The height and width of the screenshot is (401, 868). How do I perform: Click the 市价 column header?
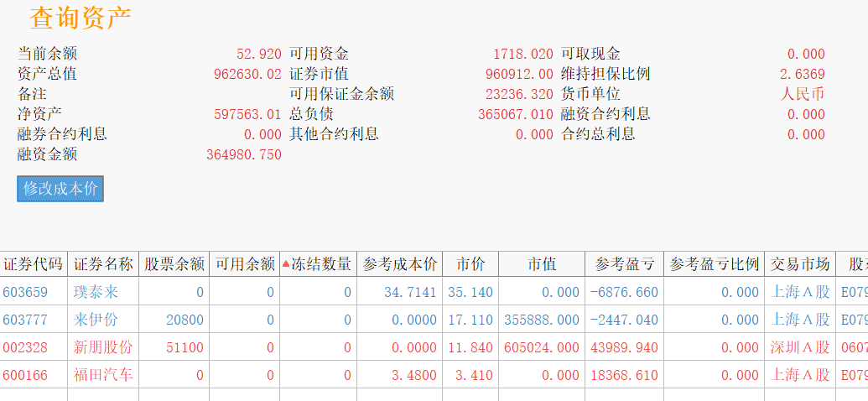pyautogui.click(x=470, y=264)
